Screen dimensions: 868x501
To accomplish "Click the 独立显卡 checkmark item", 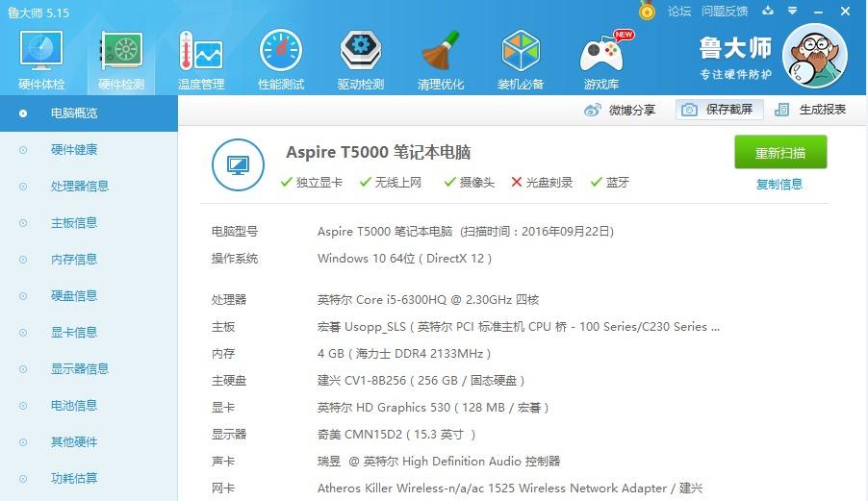I will pos(312,183).
